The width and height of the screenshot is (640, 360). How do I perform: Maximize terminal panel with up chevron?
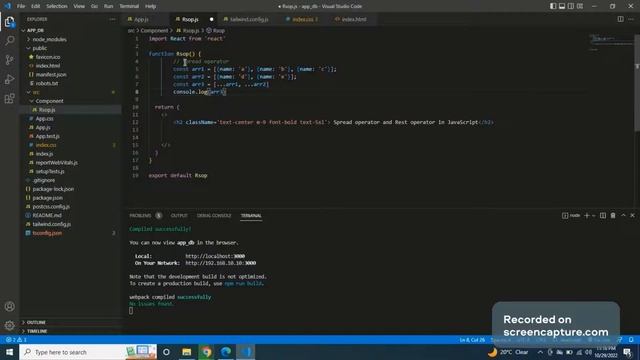(623, 216)
